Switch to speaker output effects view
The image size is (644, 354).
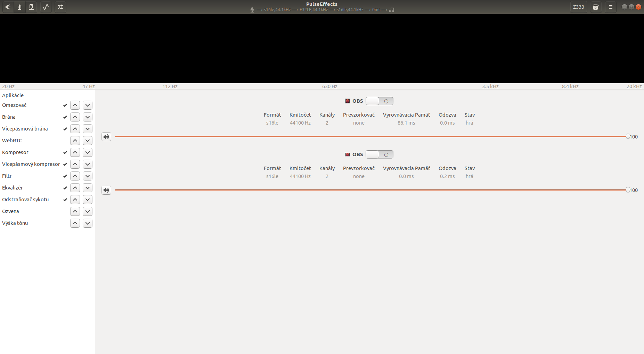tap(8, 7)
